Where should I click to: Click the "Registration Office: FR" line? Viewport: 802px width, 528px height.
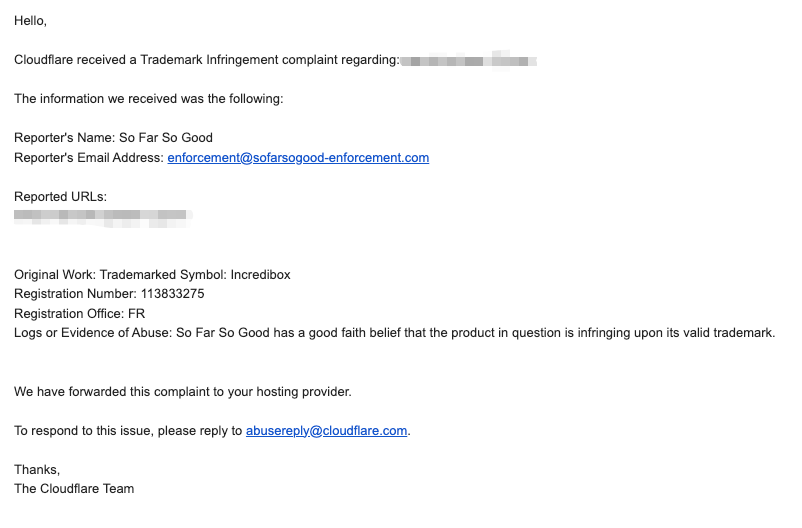tap(80, 314)
